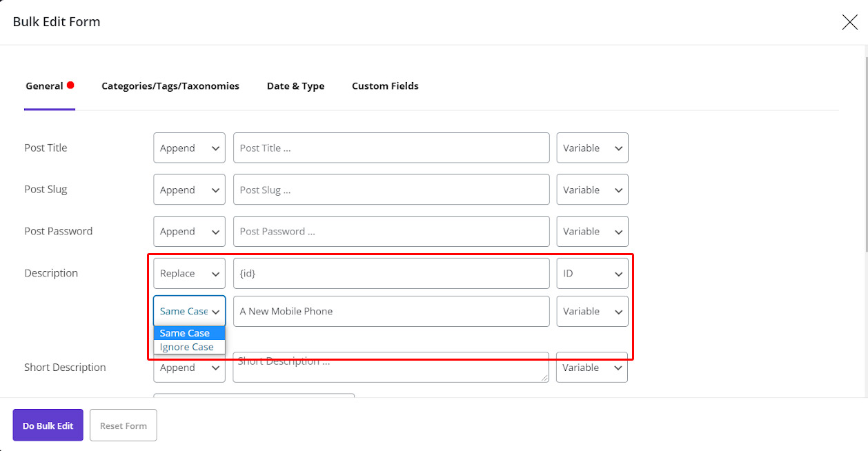
Task: Click the 'Bulk Edit Form' heading
Action: [x=57, y=22]
